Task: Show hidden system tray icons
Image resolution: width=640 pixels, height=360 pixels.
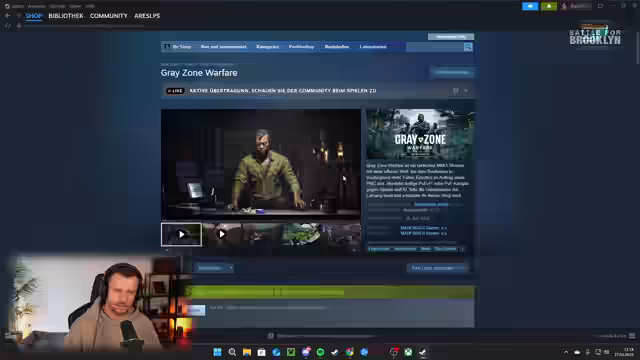Action: [566, 352]
